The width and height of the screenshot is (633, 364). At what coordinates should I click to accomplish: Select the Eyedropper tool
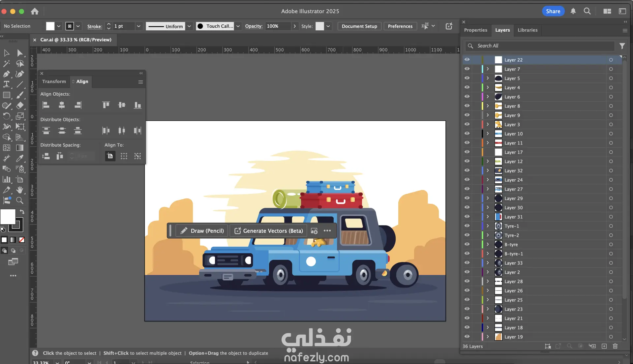click(x=20, y=158)
